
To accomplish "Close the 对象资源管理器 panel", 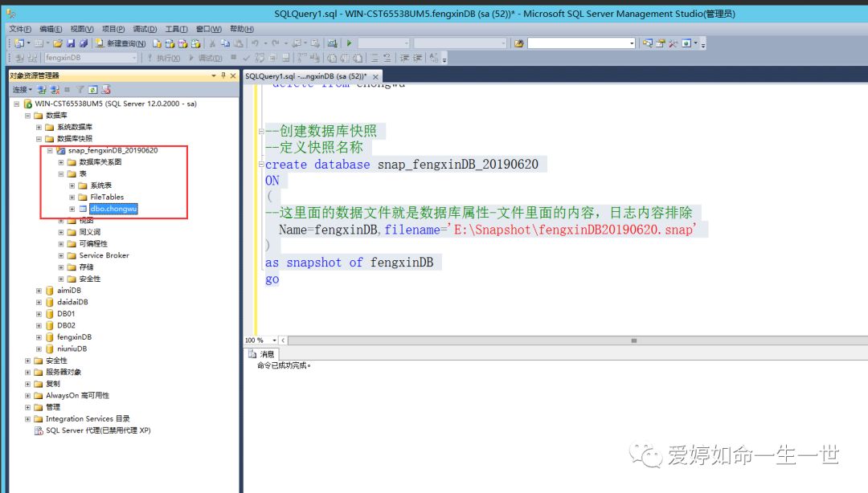I will (233, 75).
